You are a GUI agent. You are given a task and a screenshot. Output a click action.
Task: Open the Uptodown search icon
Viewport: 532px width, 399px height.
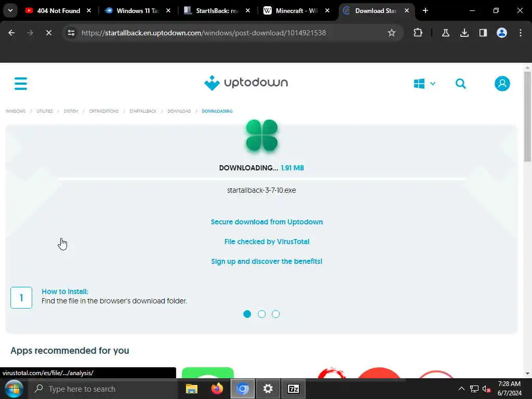tap(460, 84)
